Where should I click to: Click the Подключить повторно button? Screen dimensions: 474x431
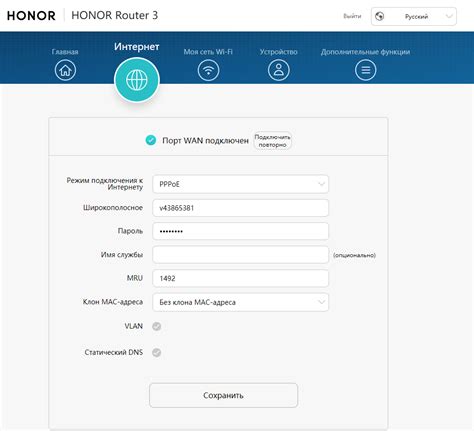[273, 141]
